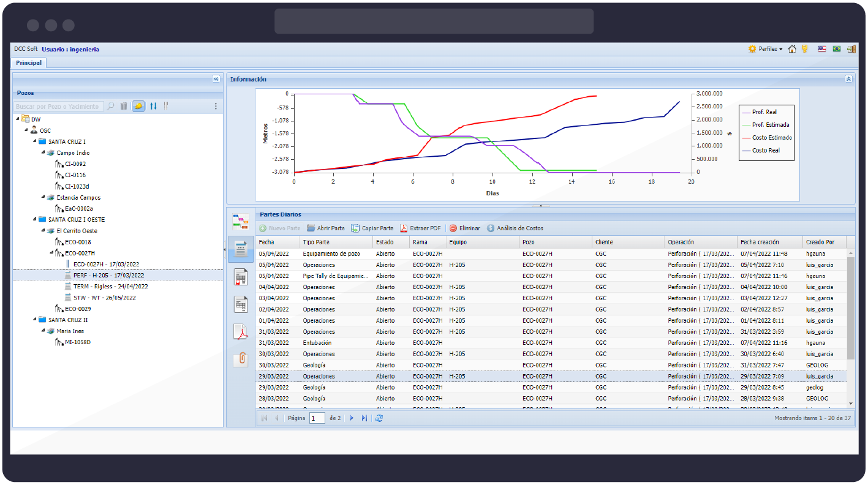Open the paperclip attachments sidebar icon
Viewport: 868px width, 485px height.
[241, 359]
